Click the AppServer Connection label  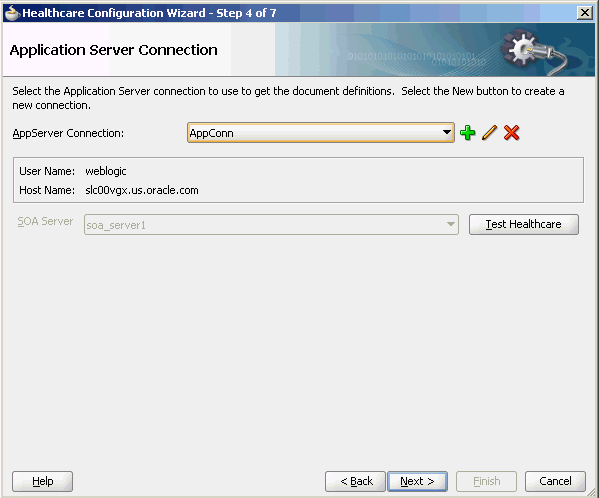(x=68, y=133)
